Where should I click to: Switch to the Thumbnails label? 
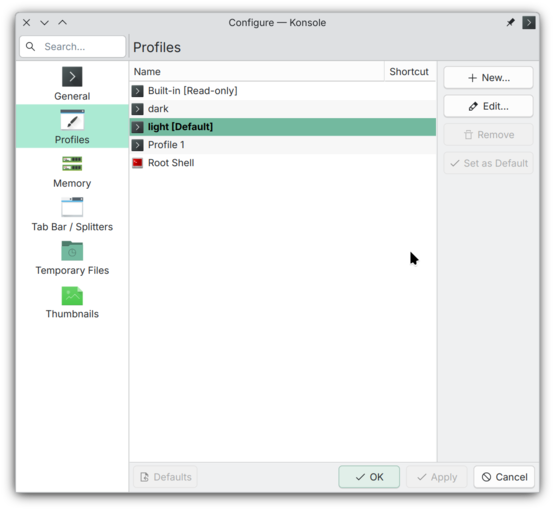pos(72,314)
